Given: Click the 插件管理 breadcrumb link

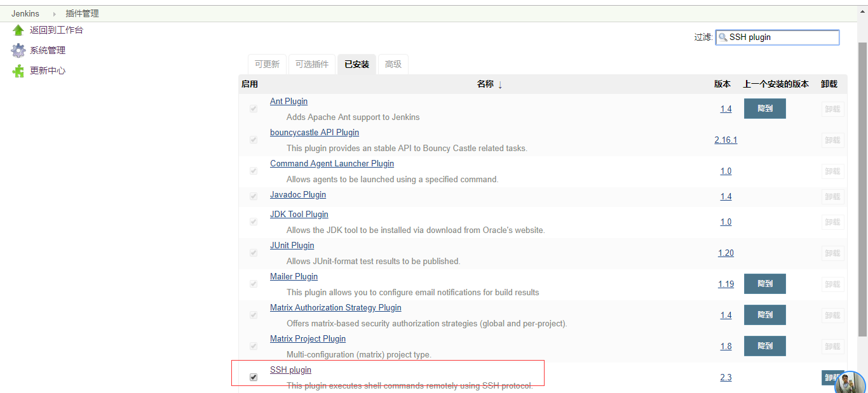Looking at the screenshot, I should click(x=82, y=13).
